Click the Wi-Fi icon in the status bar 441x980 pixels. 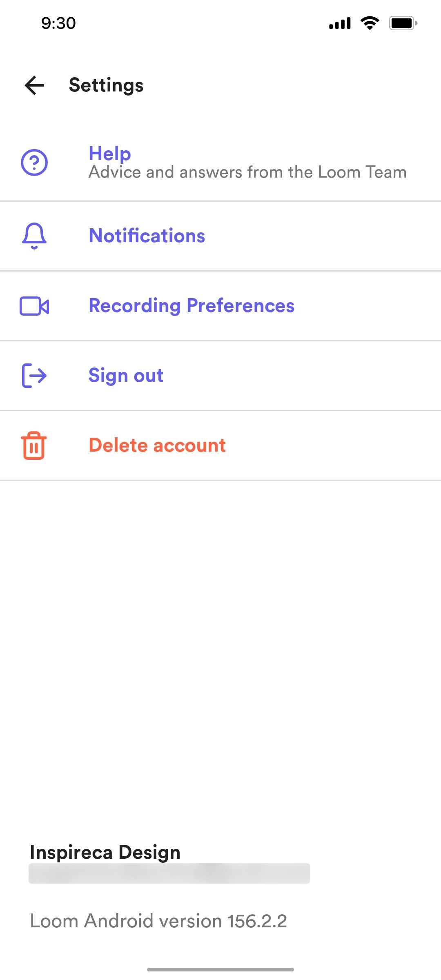(x=369, y=23)
